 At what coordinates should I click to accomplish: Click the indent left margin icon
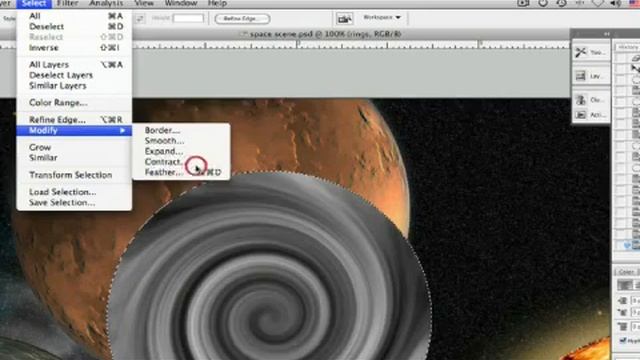point(622,300)
